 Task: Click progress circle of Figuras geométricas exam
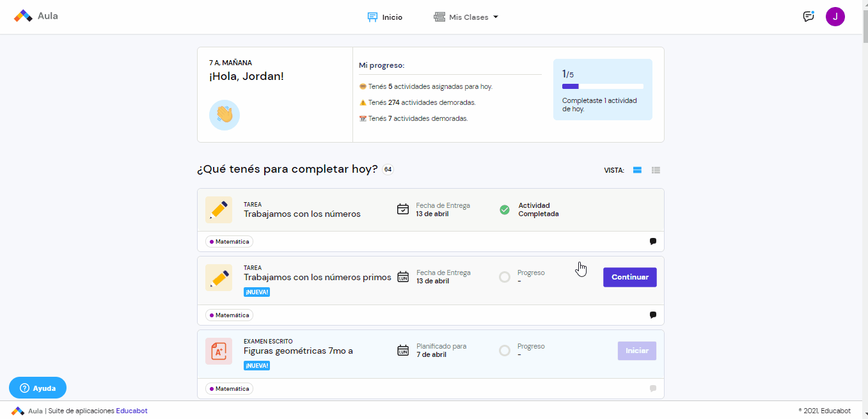pyautogui.click(x=505, y=351)
